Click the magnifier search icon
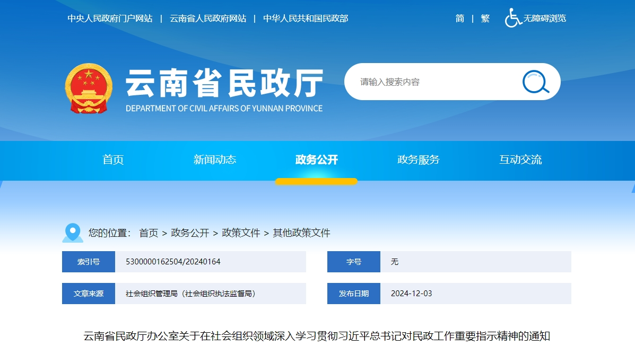The height and width of the screenshot is (364, 635). click(535, 82)
